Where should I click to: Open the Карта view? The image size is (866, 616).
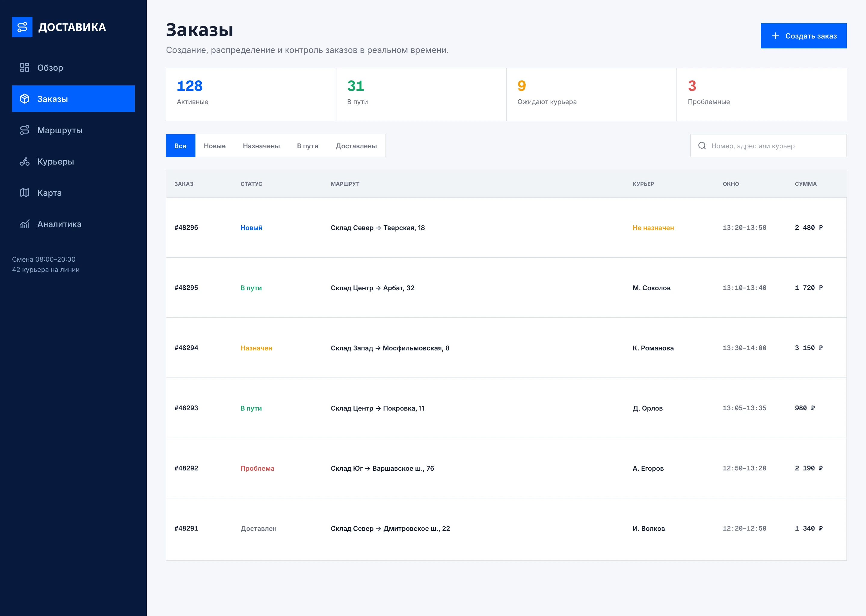pos(73,193)
